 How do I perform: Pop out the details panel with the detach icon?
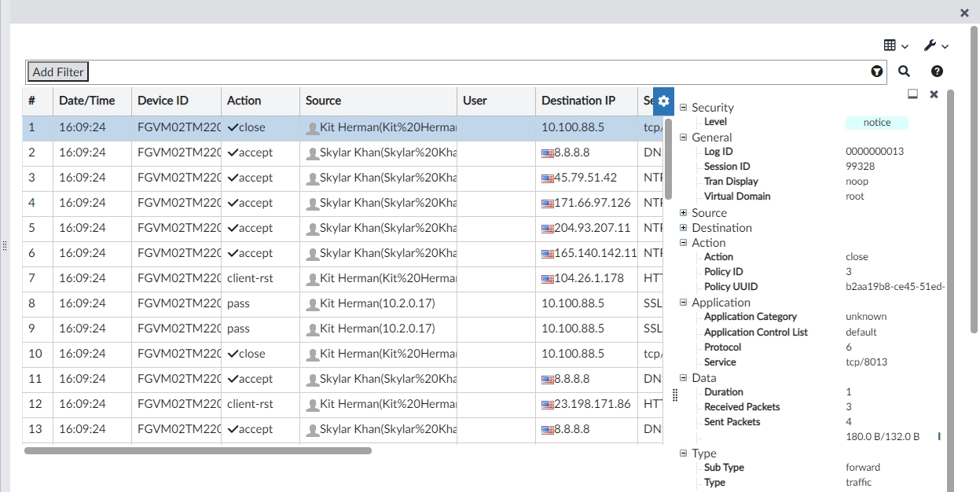pyautogui.click(x=912, y=94)
